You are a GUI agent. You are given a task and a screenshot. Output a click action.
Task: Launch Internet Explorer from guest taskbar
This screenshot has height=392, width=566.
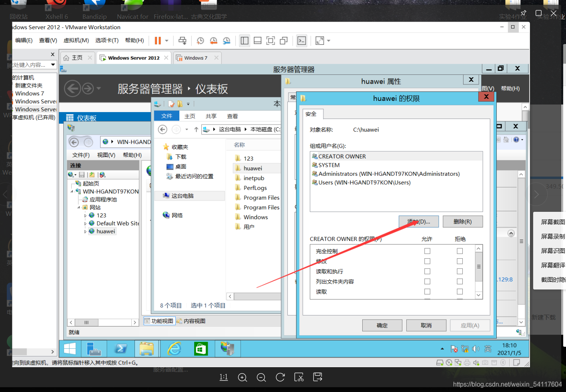point(174,349)
